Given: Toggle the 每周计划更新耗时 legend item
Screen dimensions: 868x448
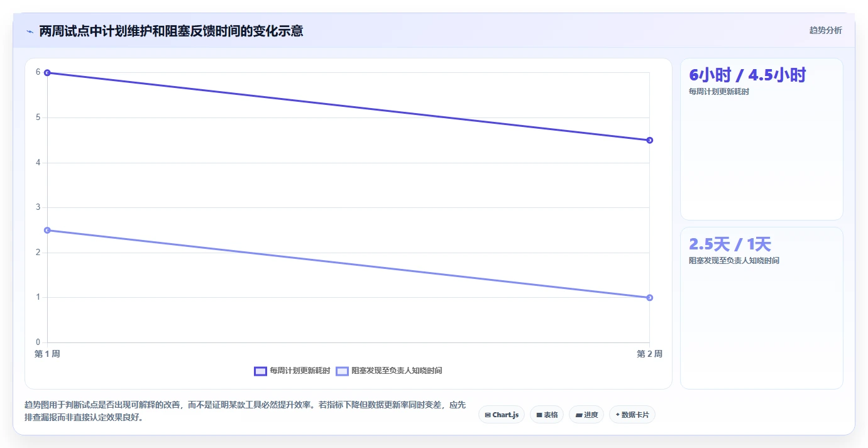Looking at the screenshot, I should coord(292,371).
